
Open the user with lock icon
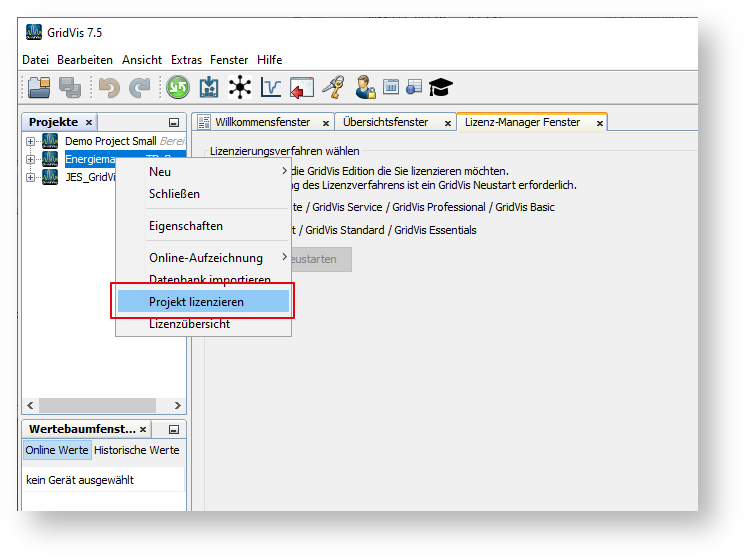(x=365, y=88)
